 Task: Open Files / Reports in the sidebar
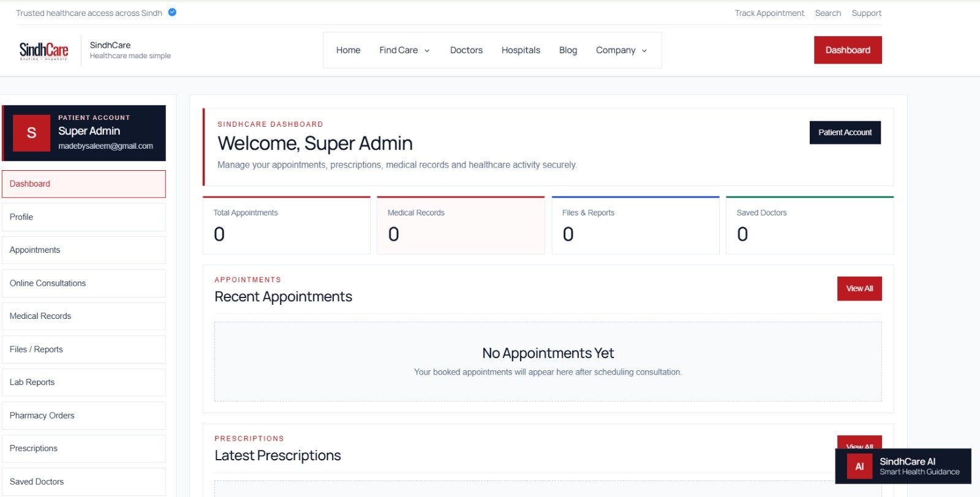(84, 349)
